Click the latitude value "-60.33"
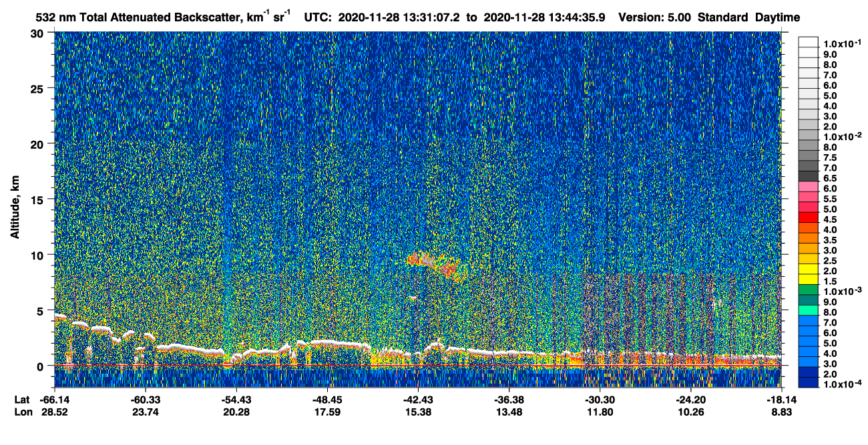Image resolution: width=868 pixels, height=445 pixels. (145, 400)
